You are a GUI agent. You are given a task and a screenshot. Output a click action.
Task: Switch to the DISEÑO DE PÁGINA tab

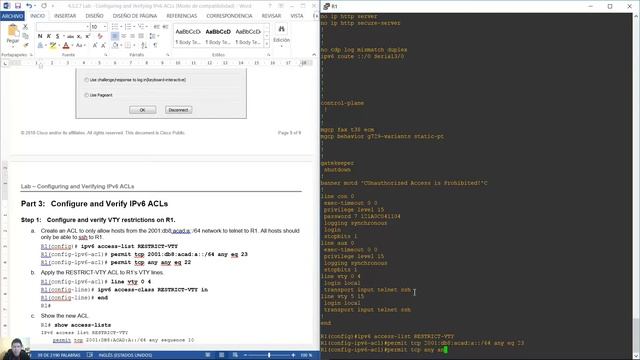pos(135,16)
